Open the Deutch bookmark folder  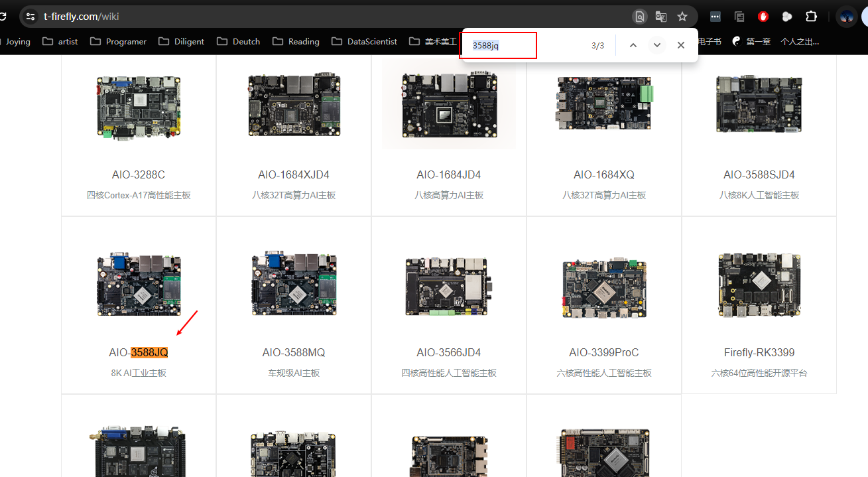[x=239, y=41]
